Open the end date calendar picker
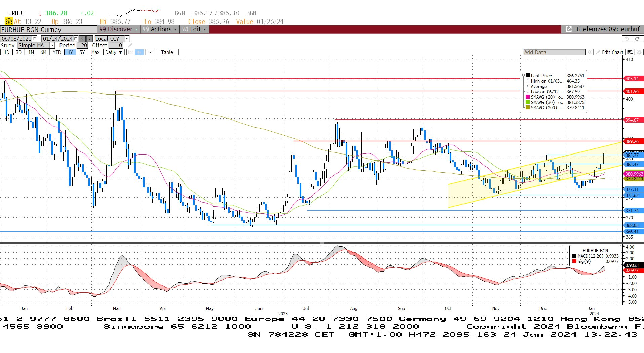The image size is (644, 353). pos(76,39)
